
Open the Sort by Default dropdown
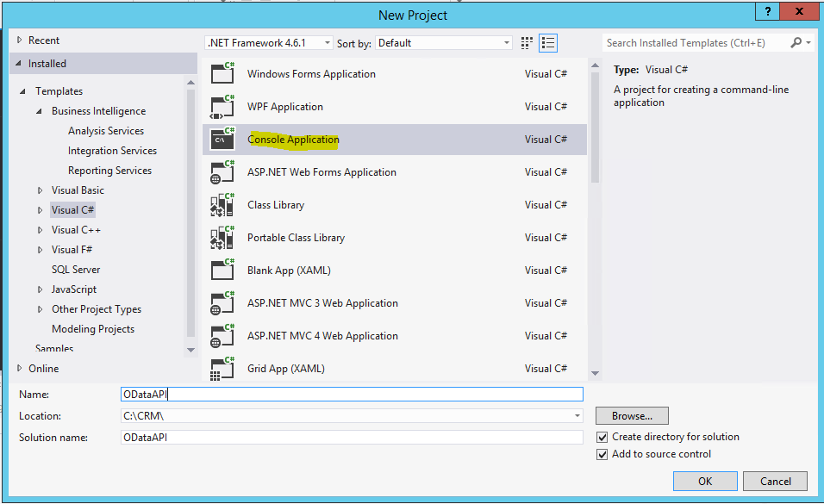(444, 42)
